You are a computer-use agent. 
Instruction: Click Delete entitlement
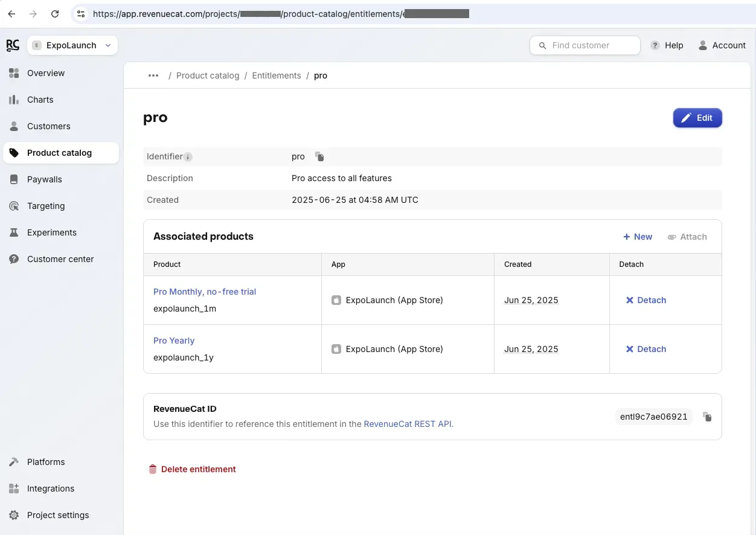point(192,469)
